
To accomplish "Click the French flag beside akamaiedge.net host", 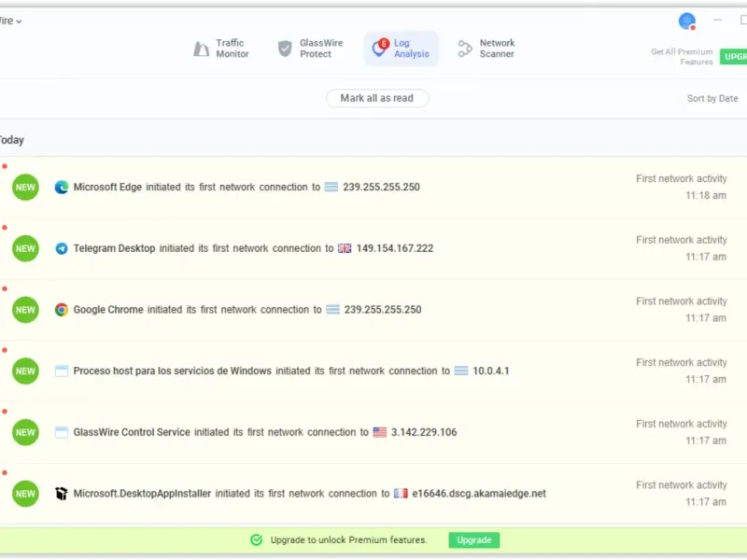I will click(x=401, y=494).
